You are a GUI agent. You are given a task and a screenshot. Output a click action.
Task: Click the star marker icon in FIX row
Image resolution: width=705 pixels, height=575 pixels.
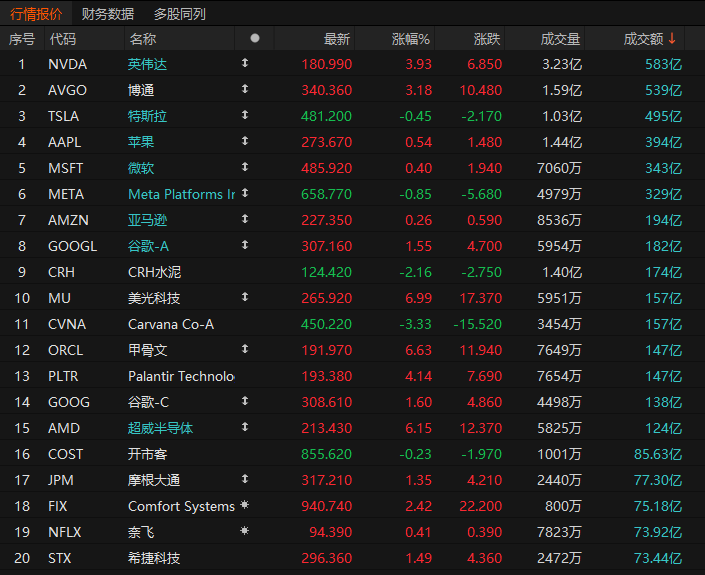[245, 505]
